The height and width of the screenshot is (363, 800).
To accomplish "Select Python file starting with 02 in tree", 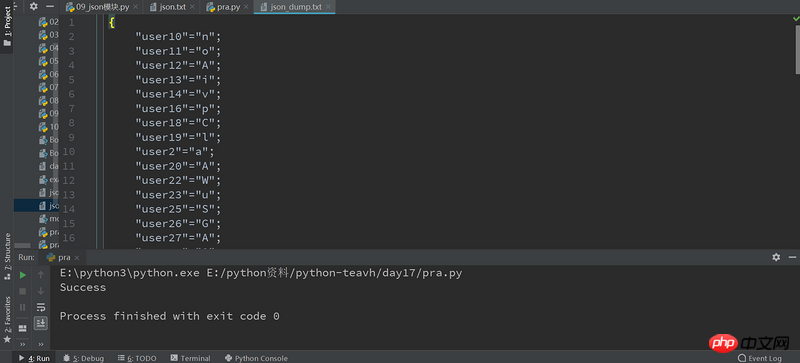I will (x=49, y=22).
